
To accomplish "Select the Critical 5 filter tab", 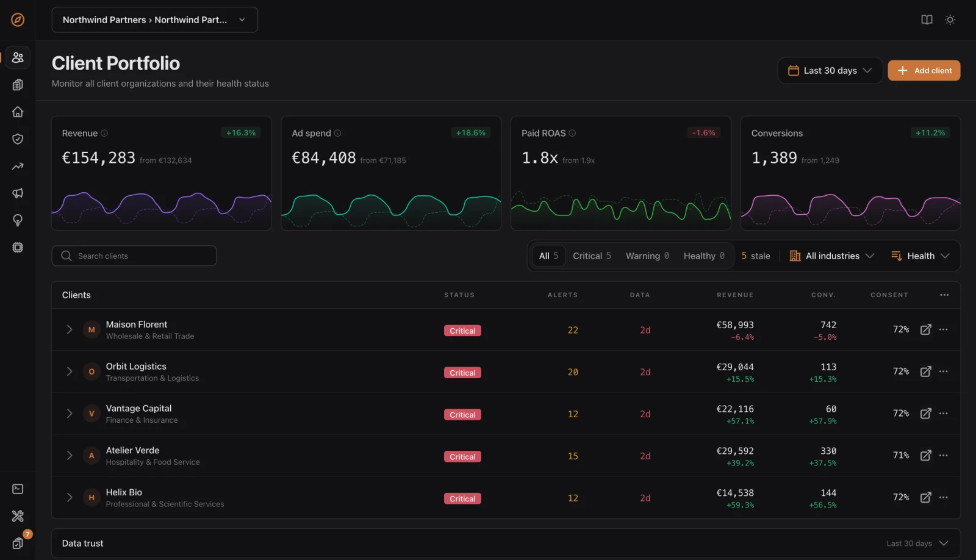I will 592,256.
